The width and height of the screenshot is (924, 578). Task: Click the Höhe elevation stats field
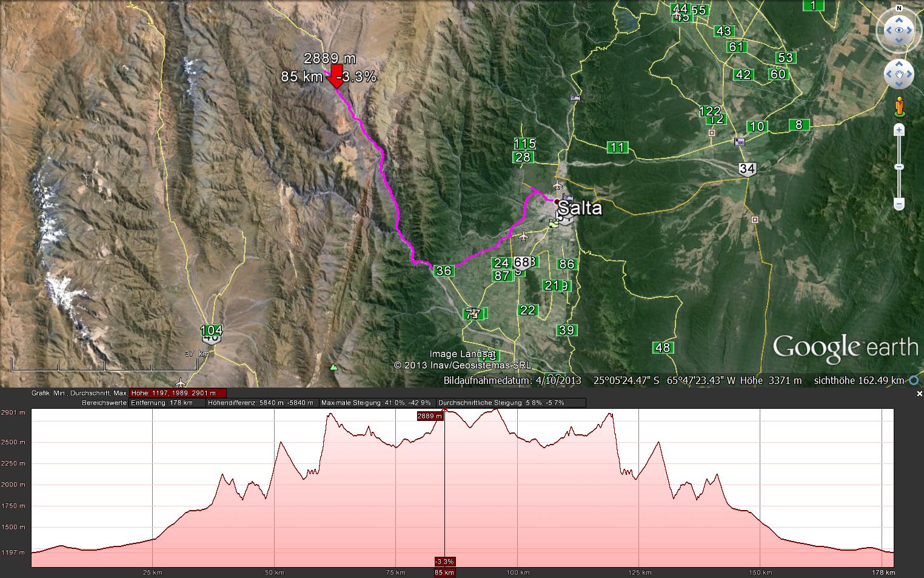pos(177,393)
